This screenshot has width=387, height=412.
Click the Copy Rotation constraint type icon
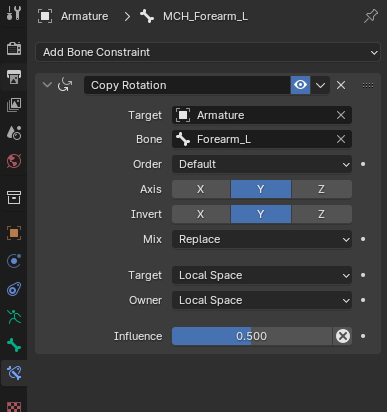pyautogui.click(x=65, y=85)
